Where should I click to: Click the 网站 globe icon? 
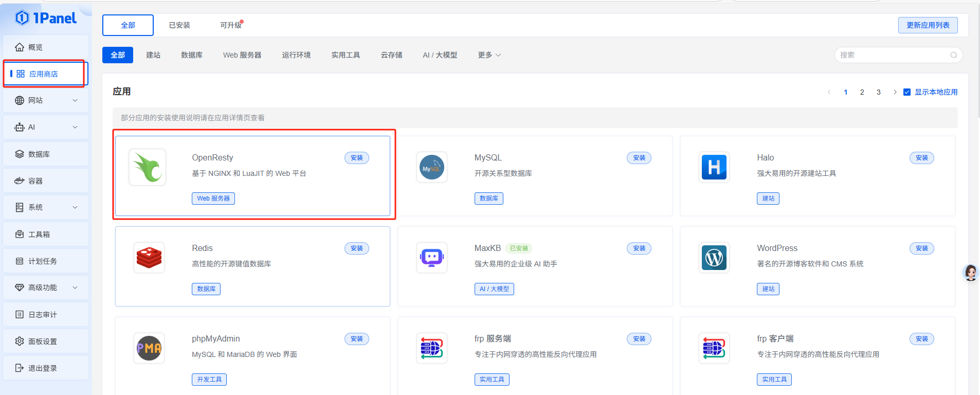click(20, 100)
